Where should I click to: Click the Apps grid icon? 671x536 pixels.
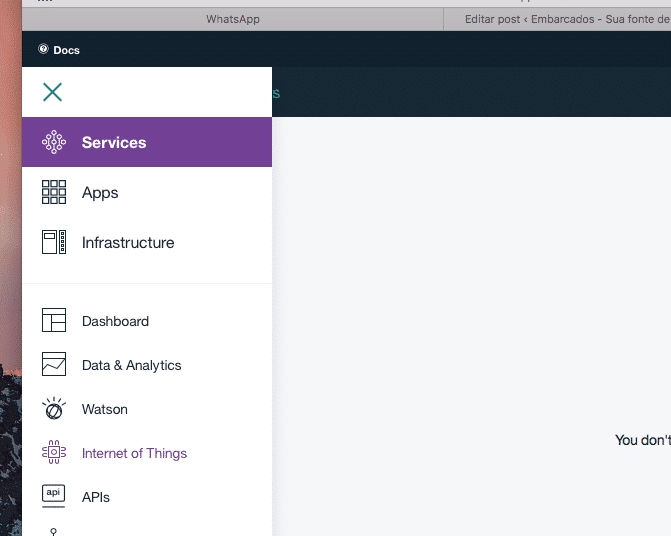[54, 192]
